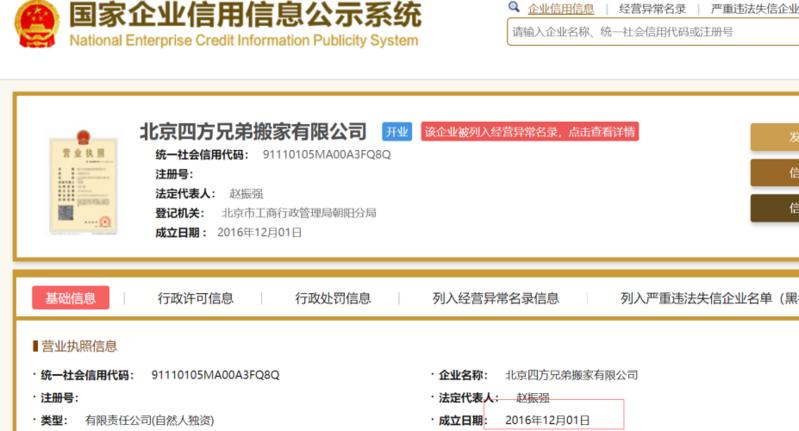This screenshot has width=799, height=431.
Task: Select 法定代表人 value in license info section
Action: tap(532, 397)
